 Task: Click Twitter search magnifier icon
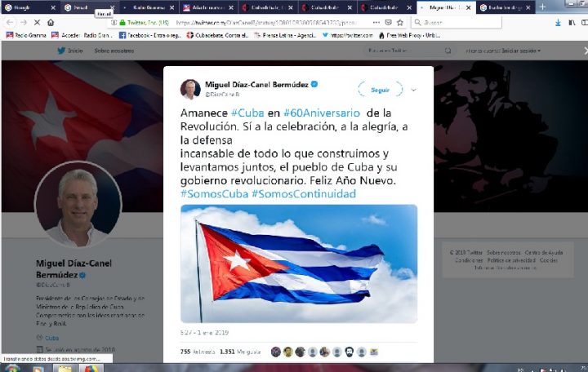pos(448,51)
